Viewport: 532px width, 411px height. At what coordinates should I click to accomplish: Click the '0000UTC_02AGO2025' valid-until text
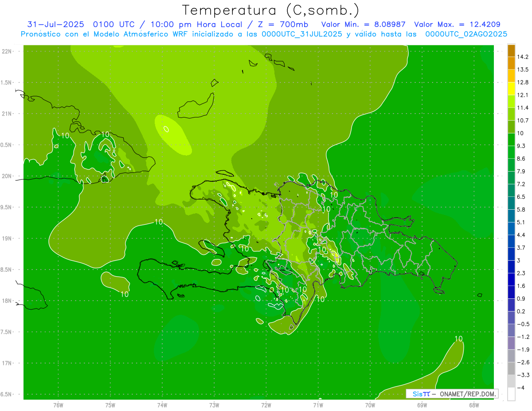pyautogui.click(x=466, y=34)
